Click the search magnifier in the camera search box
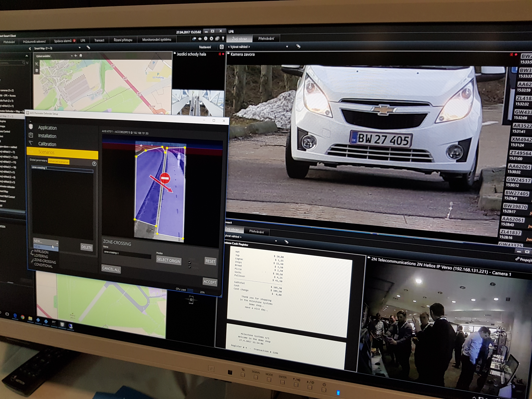532x399 pixels. click(24, 63)
